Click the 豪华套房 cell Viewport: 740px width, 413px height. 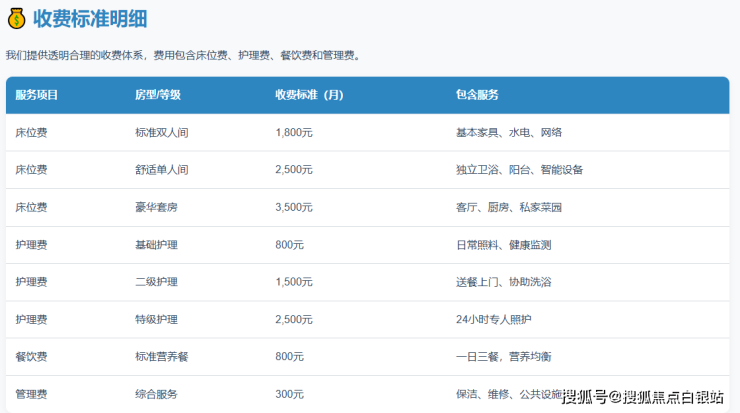point(156,207)
